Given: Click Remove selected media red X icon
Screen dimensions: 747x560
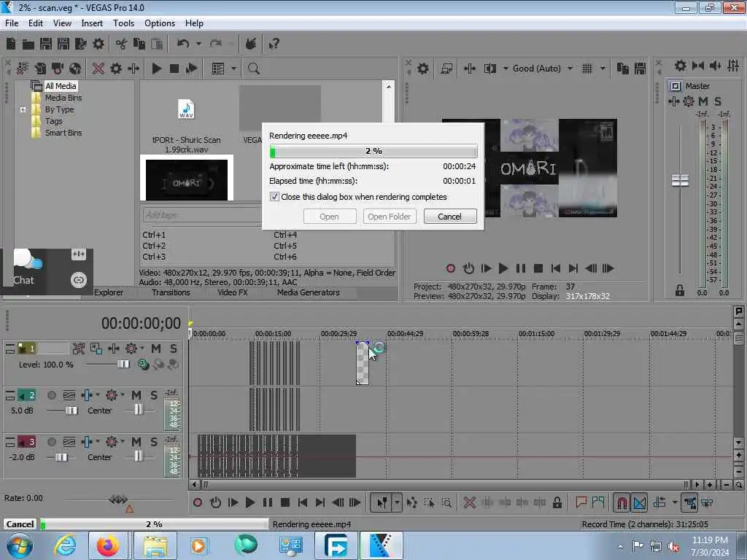Looking at the screenshot, I should click(x=98, y=69).
